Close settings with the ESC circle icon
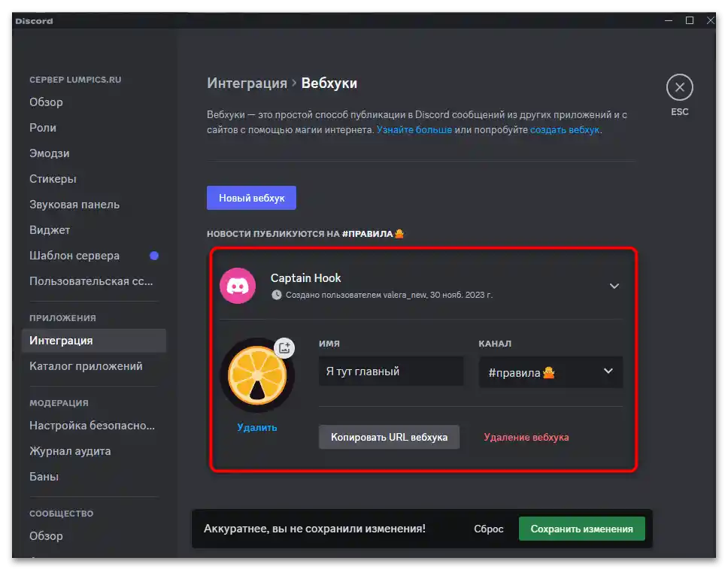Screen dimensions: 728x570 coord(679,87)
